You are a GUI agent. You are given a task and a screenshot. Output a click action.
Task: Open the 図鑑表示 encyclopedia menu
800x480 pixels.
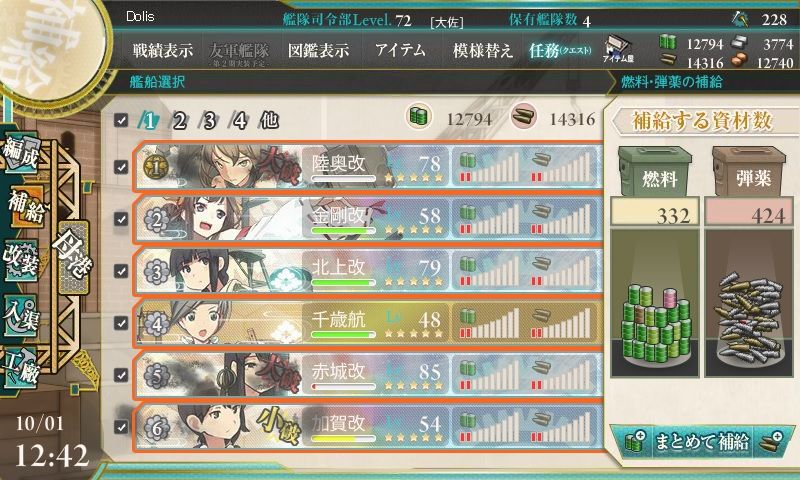coord(318,50)
